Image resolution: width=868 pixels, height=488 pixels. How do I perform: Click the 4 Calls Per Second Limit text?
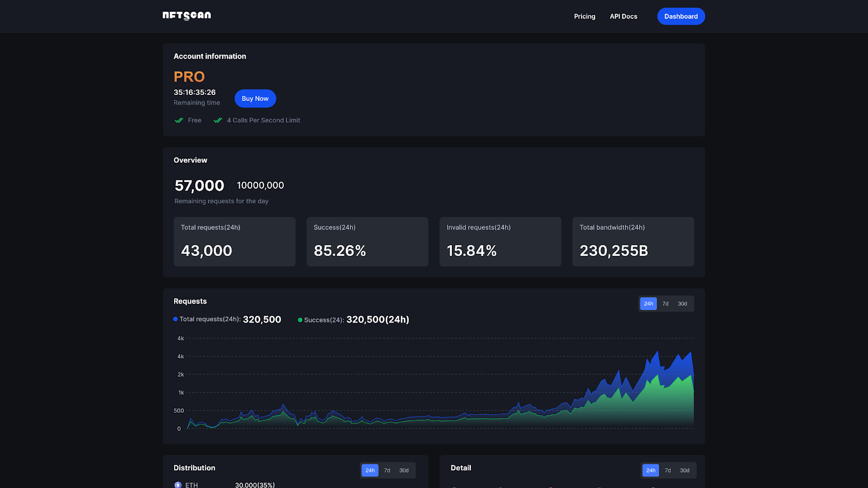coord(264,120)
